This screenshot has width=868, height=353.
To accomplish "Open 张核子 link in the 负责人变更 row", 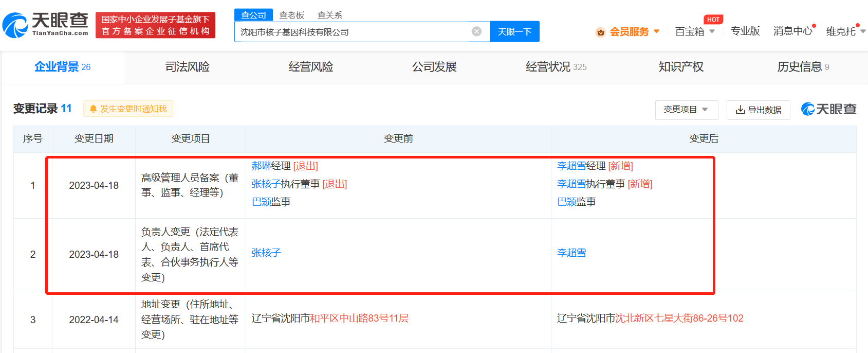I will coord(266,253).
